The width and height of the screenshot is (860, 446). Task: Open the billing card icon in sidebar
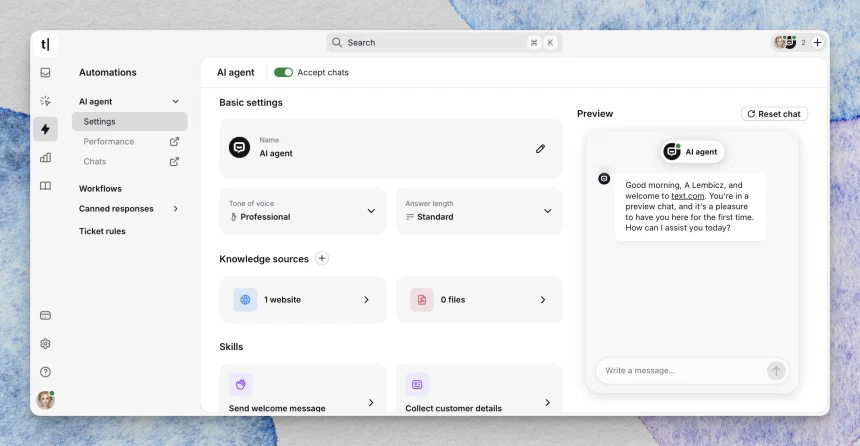[x=46, y=315]
